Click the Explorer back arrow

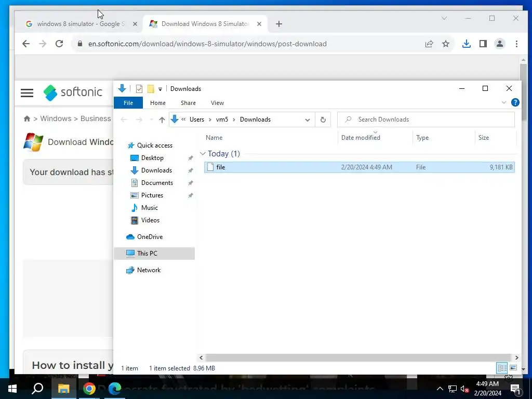(x=124, y=119)
